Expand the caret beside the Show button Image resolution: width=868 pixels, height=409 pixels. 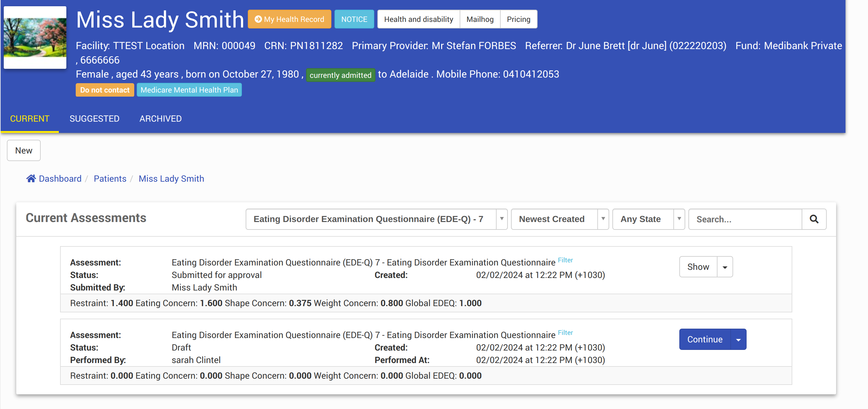click(x=725, y=267)
